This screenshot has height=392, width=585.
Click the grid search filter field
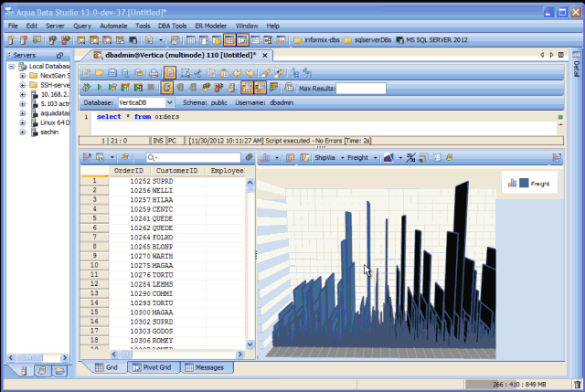[x=193, y=157]
